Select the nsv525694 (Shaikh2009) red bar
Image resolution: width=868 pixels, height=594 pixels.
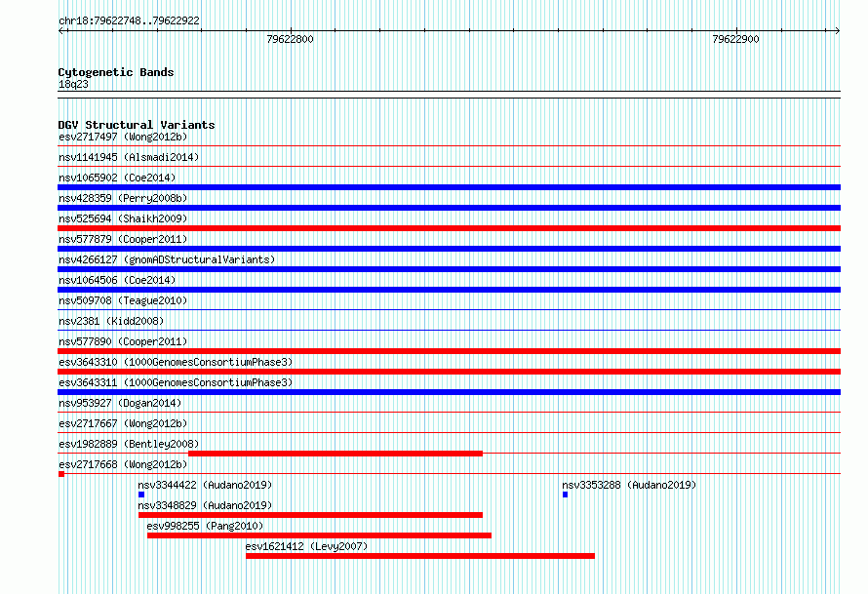[x=449, y=228]
